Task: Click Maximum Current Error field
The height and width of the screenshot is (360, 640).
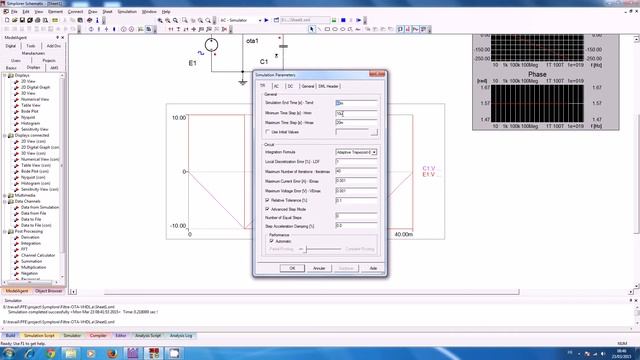Action: tap(356, 180)
